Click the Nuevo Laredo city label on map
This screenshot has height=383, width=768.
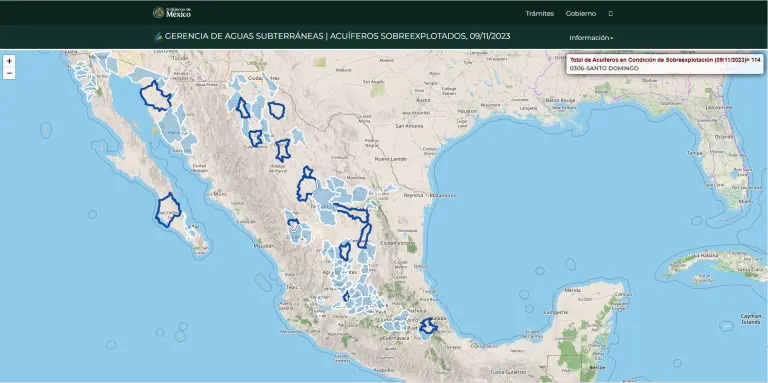[390, 159]
